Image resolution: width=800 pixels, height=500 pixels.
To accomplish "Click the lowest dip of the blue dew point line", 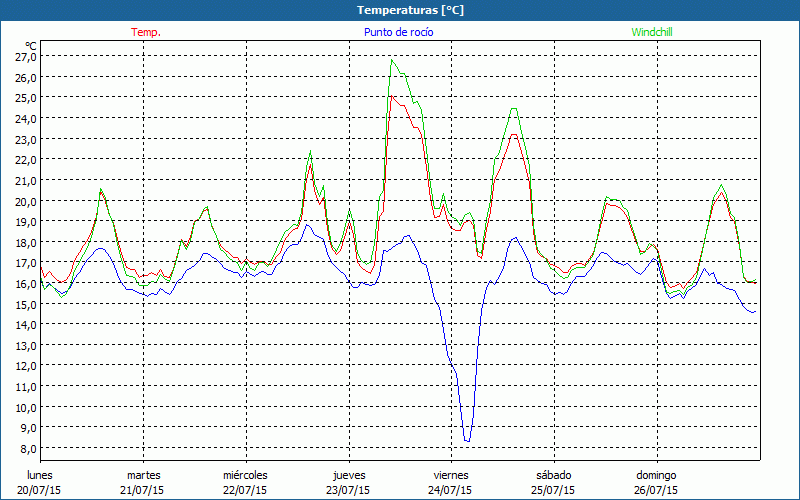I will pos(467,440).
